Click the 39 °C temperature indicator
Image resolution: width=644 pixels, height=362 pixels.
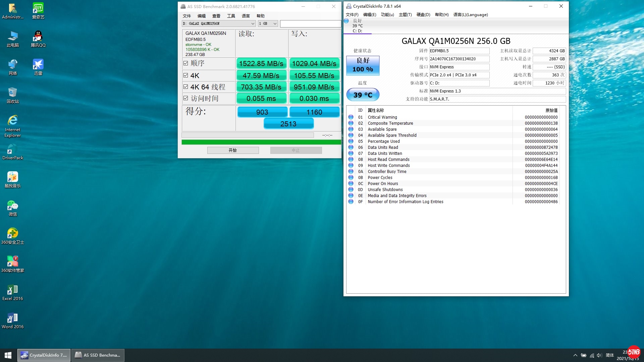click(x=363, y=95)
